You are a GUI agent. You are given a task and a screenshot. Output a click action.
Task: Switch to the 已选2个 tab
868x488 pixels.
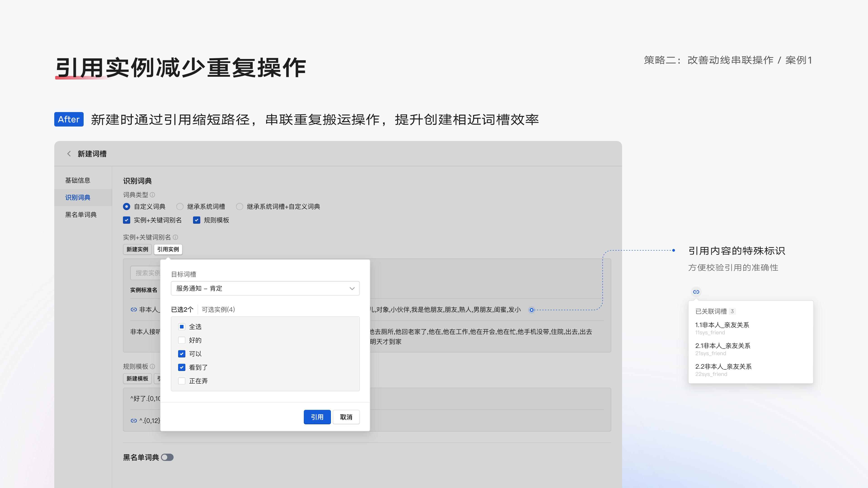182,309
